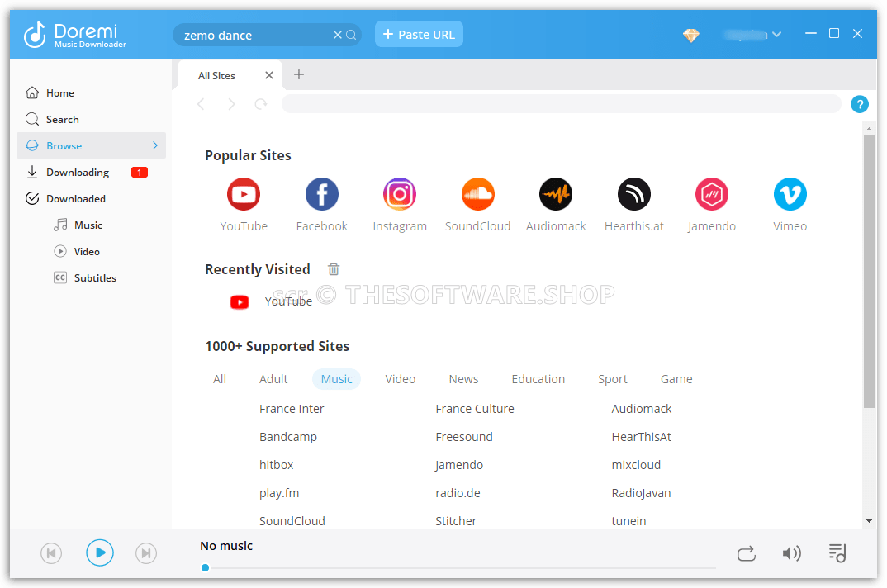This screenshot has height=588, width=887.
Task: Expand the Browse sidebar chevron
Action: pos(155,145)
